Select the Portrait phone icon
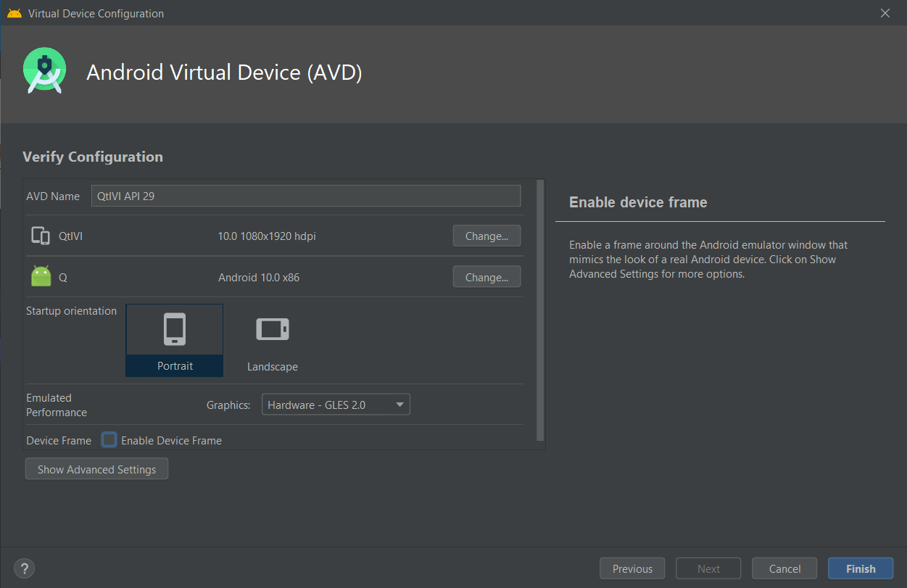 point(175,329)
